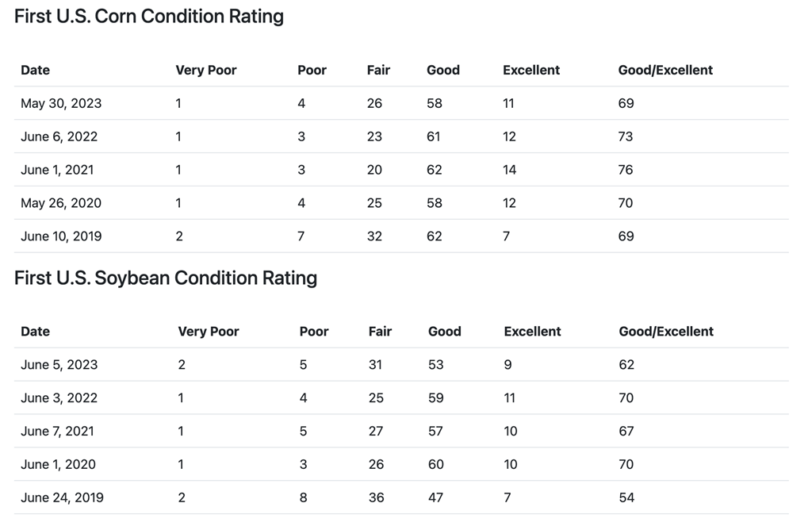Image resolution: width=812 pixels, height=530 pixels.
Task: Select the corn table Very Poor header
Action: point(206,70)
